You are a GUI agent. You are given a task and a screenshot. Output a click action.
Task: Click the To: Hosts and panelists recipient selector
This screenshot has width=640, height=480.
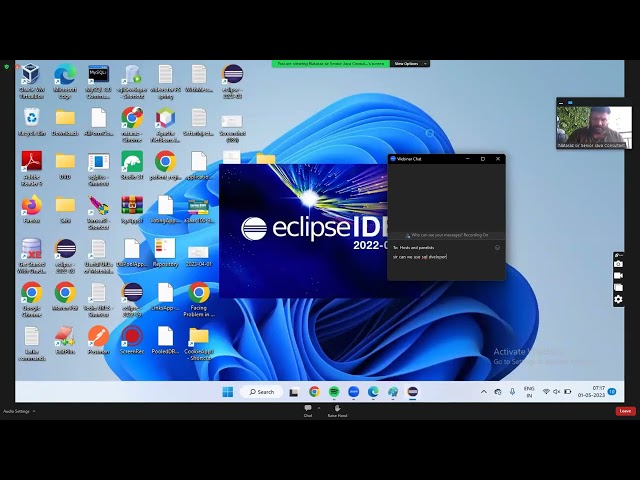pyautogui.click(x=413, y=248)
